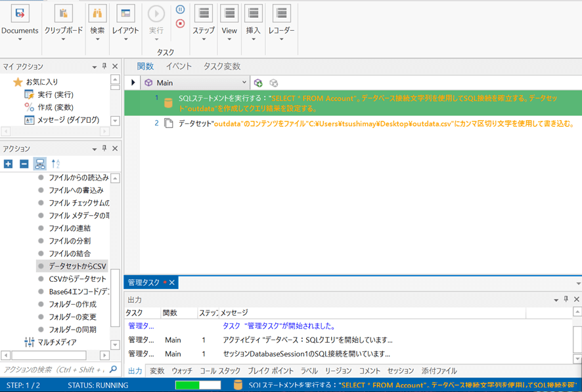Collapse all actions with the minus icon

point(24,163)
